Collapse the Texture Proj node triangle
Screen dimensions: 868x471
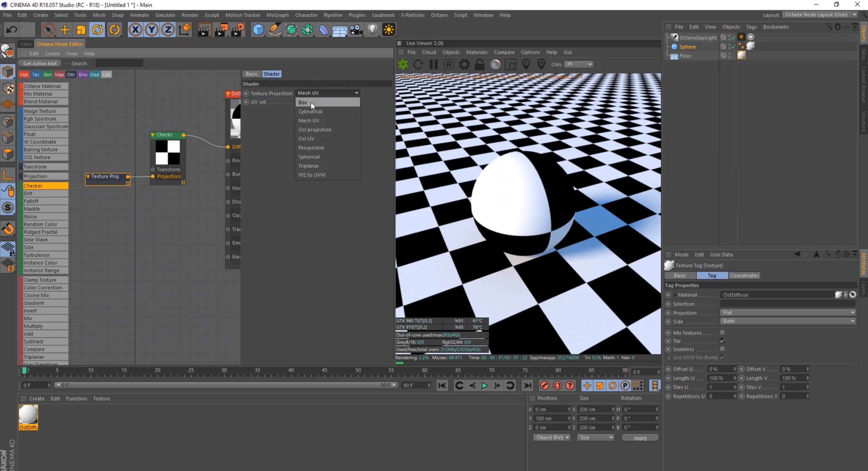coord(88,176)
